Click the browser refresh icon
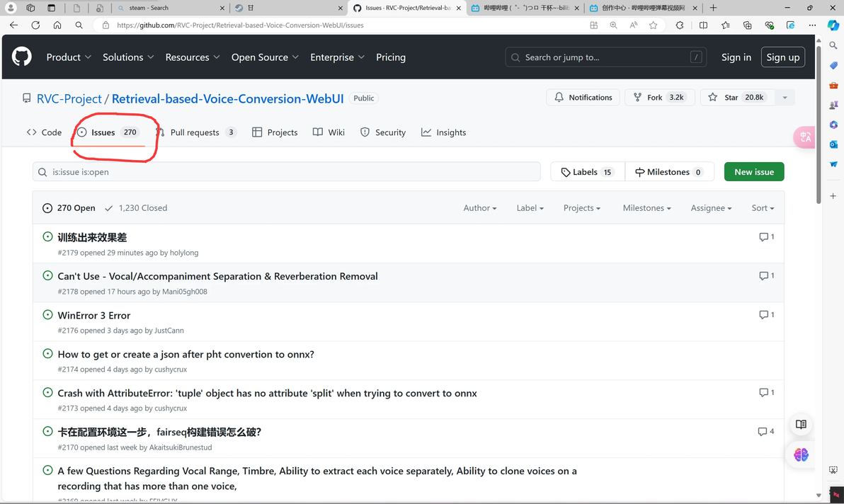844x504 pixels. click(35, 25)
